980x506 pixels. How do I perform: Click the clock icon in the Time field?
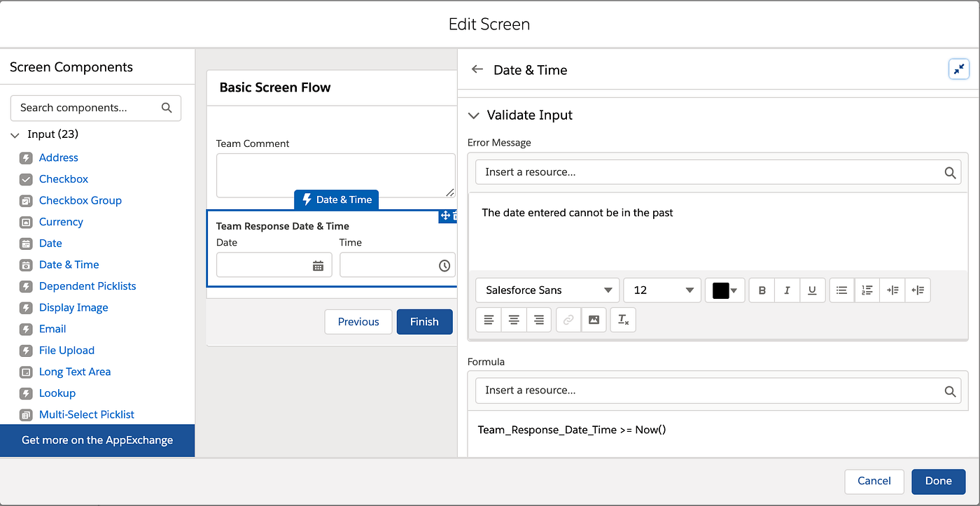point(444,265)
